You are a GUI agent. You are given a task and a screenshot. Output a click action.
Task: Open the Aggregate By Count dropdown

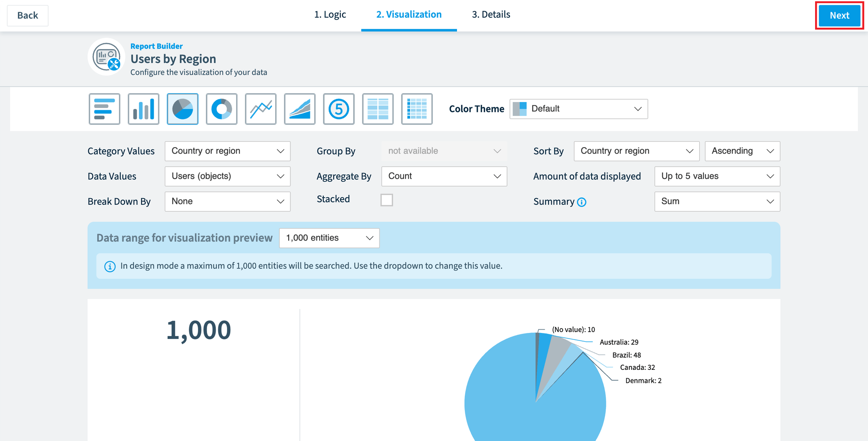(x=444, y=176)
